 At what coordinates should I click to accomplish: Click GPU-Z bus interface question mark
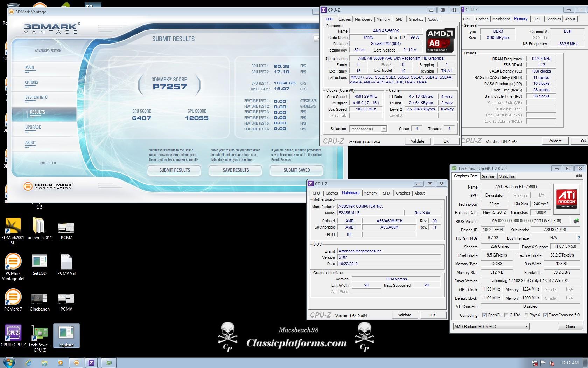coord(579,238)
